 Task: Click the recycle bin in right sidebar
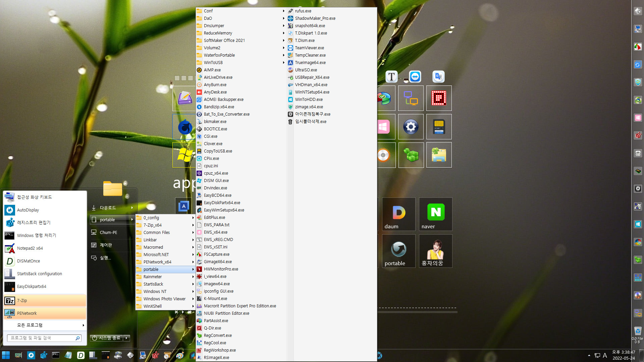click(638, 331)
